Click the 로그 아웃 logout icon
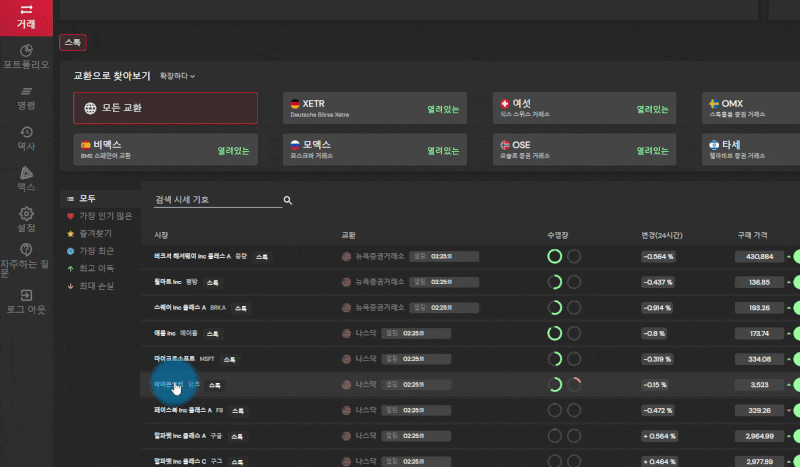 coord(26,295)
